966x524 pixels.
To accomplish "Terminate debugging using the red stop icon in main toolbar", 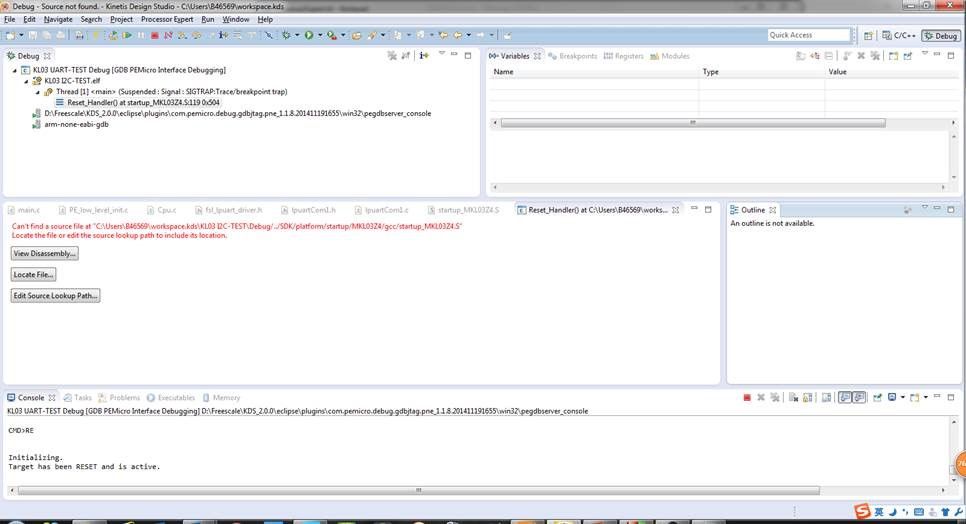I will 155,35.
